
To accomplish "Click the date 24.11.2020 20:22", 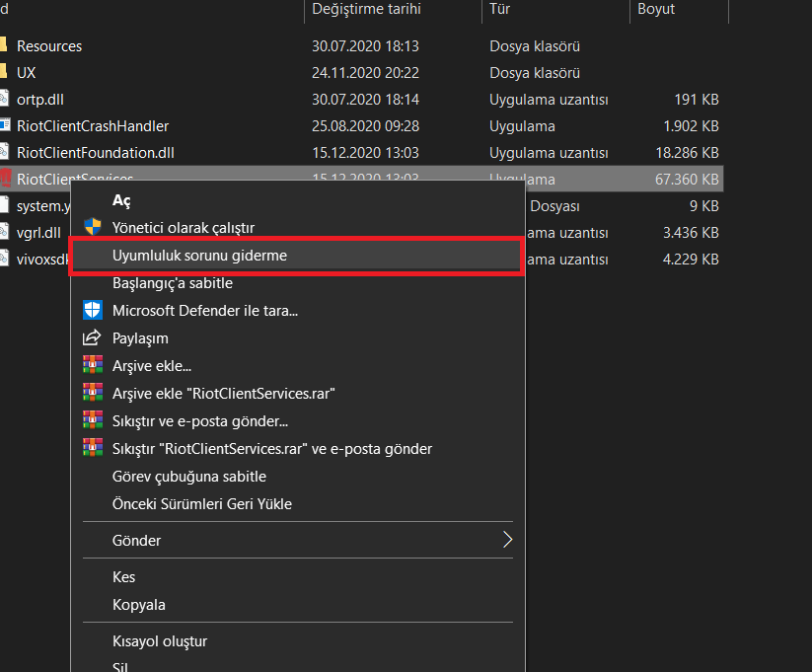I will 365,73.
